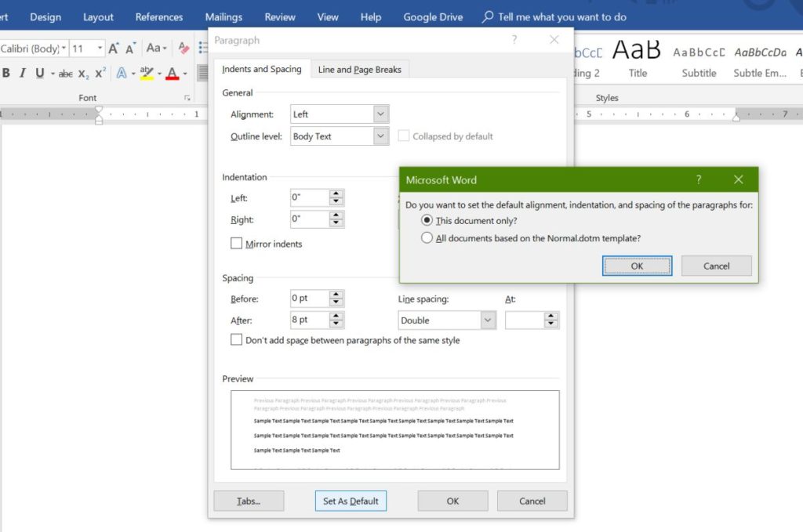Choose All documents based on Normal.dotm template
The image size is (803, 532).
[x=426, y=237]
